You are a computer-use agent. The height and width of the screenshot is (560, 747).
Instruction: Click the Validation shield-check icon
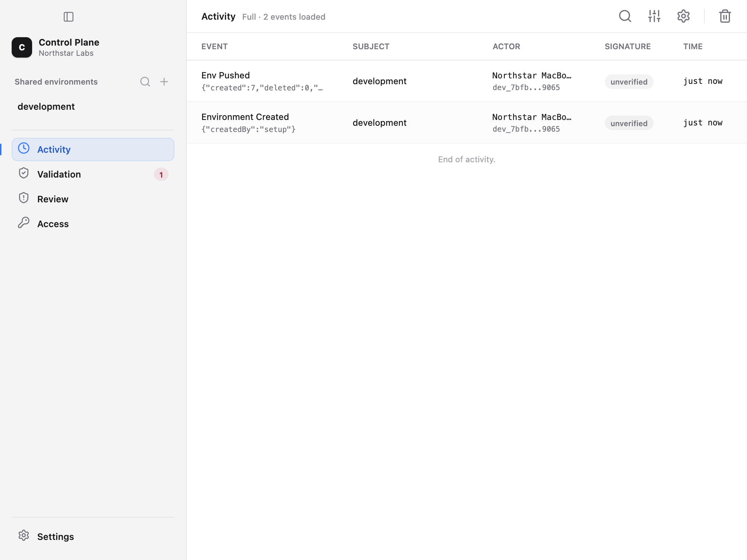[x=24, y=173]
